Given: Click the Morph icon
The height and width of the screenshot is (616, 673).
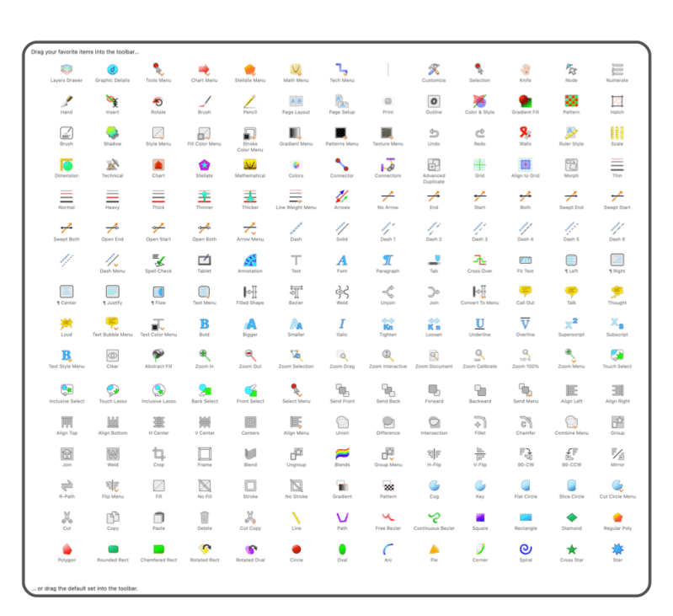Looking at the screenshot, I should pos(571,165).
